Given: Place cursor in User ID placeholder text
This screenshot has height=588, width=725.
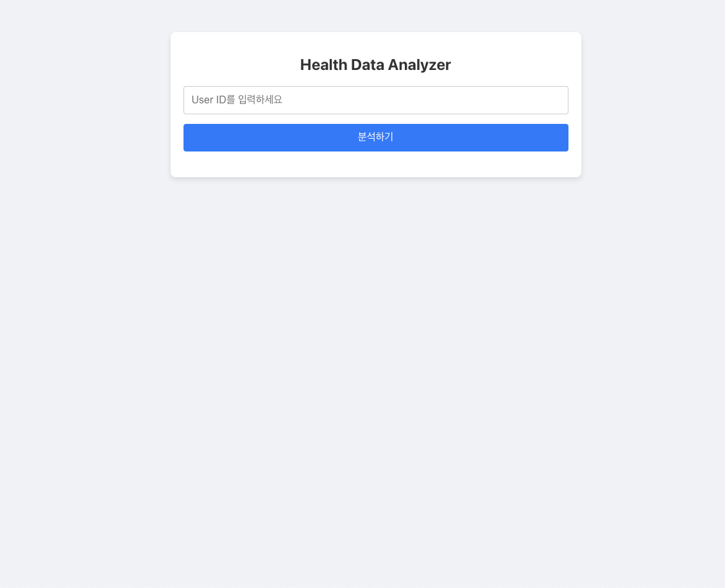Looking at the screenshot, I should pyautogui.click(x=237, y=100).
